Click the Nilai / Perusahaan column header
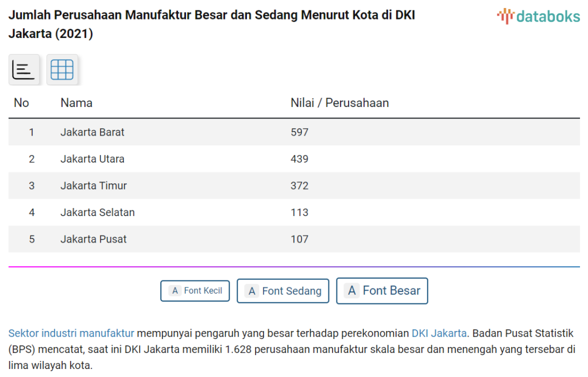This screenshot has width=588, height=377. [340, 103]
